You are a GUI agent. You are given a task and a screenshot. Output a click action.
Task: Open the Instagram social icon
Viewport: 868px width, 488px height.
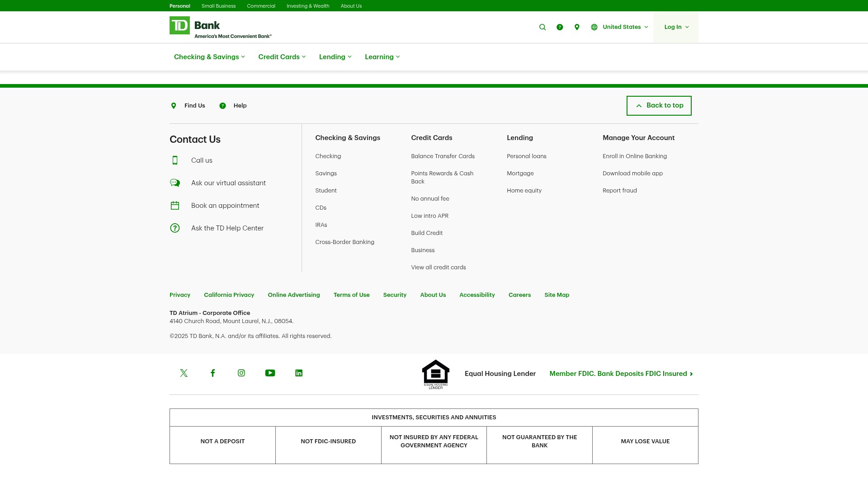241,373
